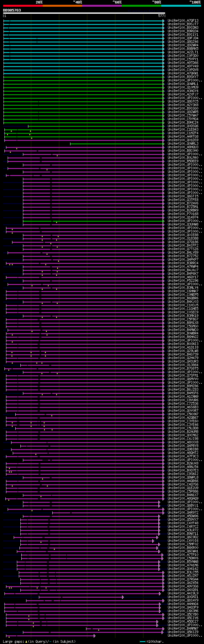This screenshot has height=644, width=204.
Task: Select hit label UniRef100_Q0IE88
Action: point(183,235)
